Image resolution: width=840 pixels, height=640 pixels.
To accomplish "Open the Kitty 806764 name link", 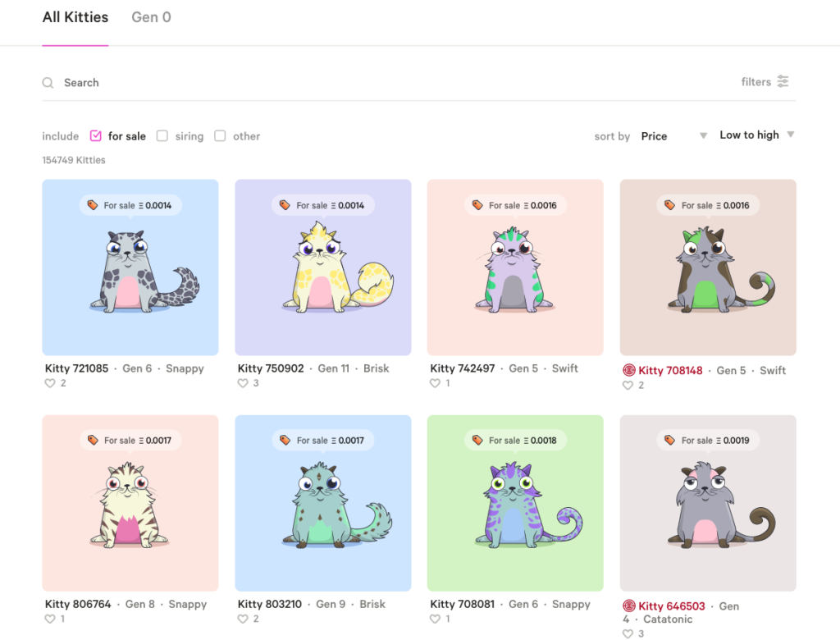I will (x=78, y=604).
